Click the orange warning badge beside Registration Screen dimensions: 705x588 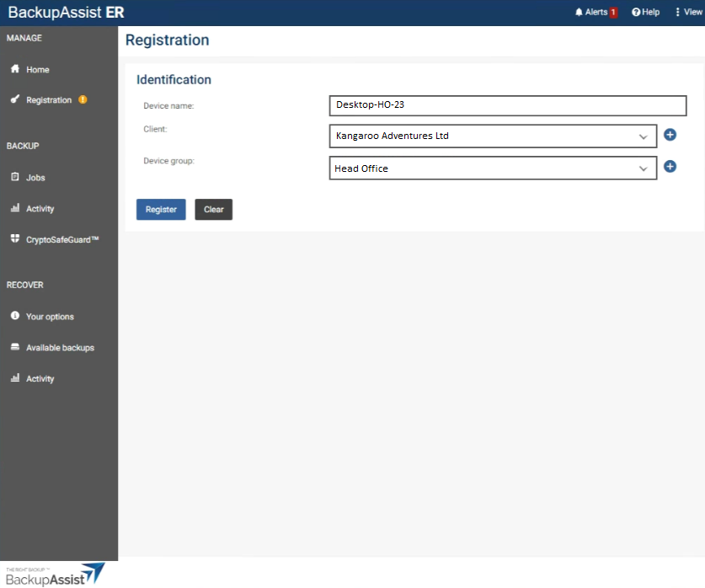(x=83, y=99)
